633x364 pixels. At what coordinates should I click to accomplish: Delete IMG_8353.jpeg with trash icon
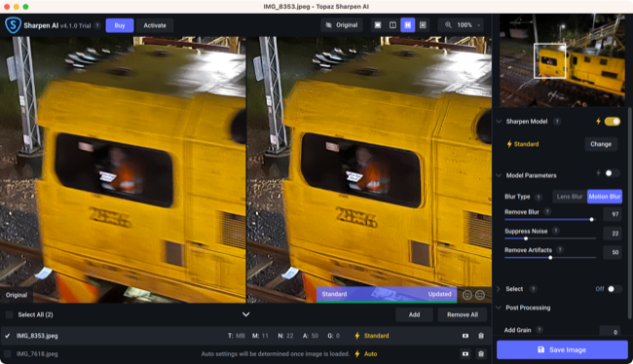481,336
